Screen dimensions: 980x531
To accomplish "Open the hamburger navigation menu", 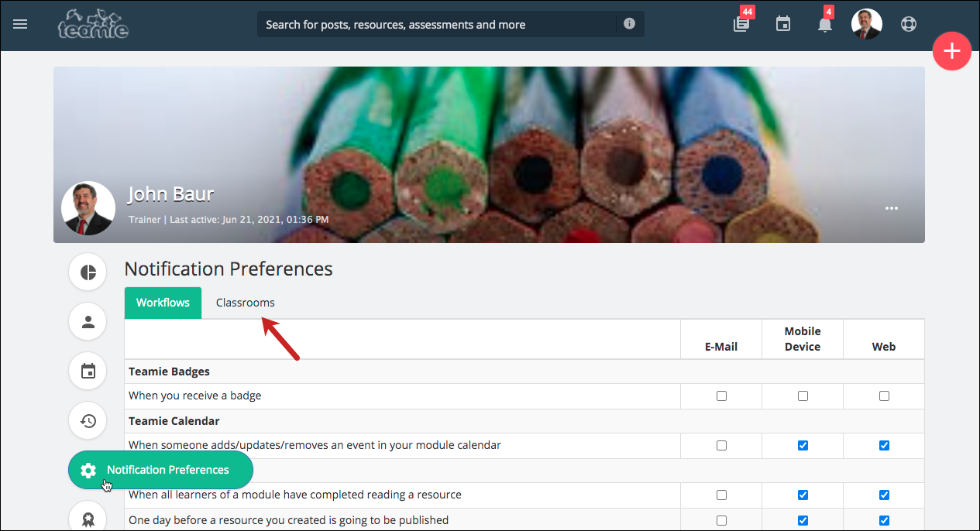I will point(20,24).
